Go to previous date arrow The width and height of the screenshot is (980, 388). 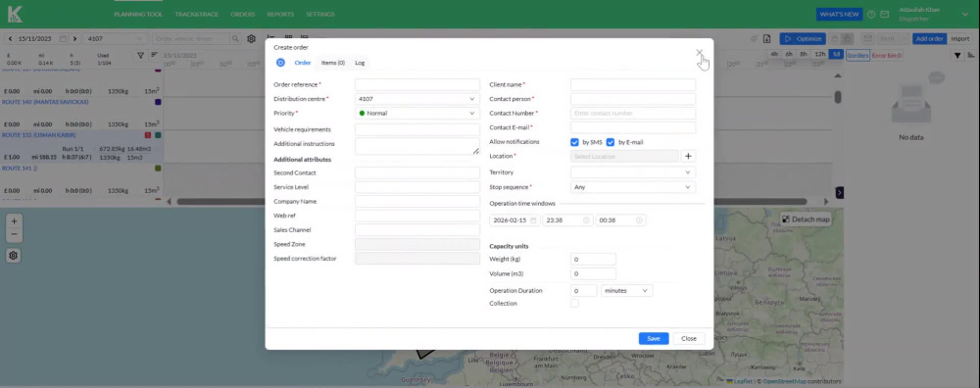tap(10, 39)
